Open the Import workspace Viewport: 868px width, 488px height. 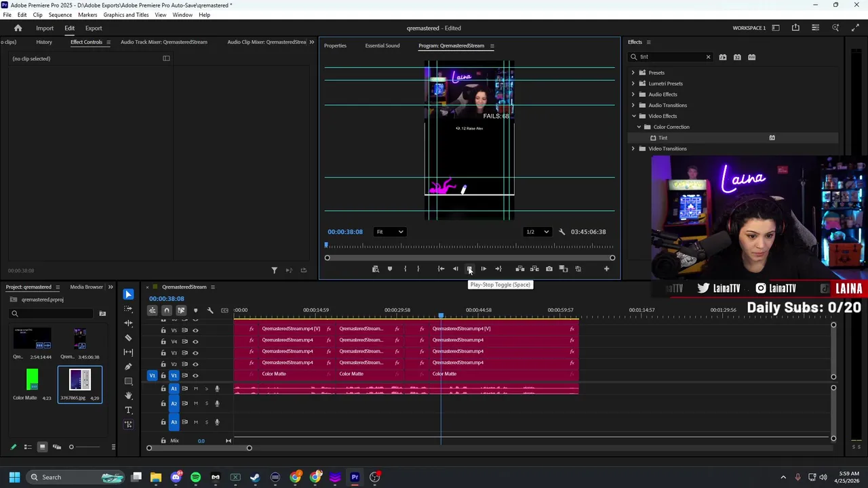coord(45,28)
